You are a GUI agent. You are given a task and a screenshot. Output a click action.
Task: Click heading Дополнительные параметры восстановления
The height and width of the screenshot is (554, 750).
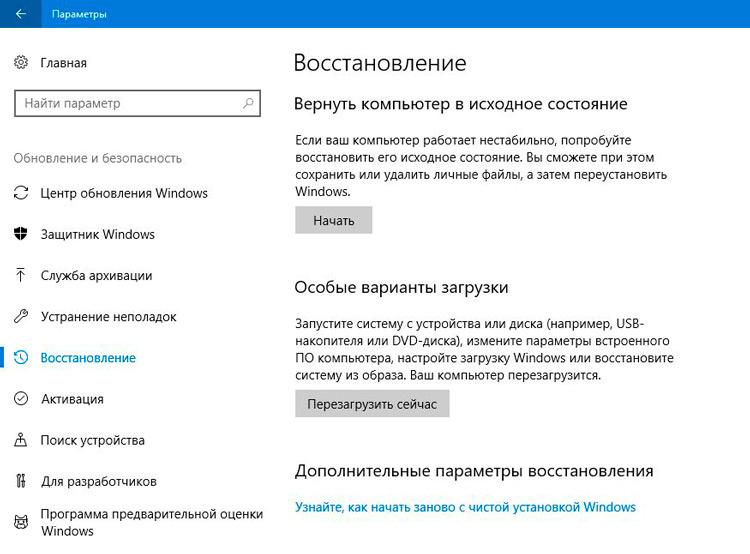[474, 471]
